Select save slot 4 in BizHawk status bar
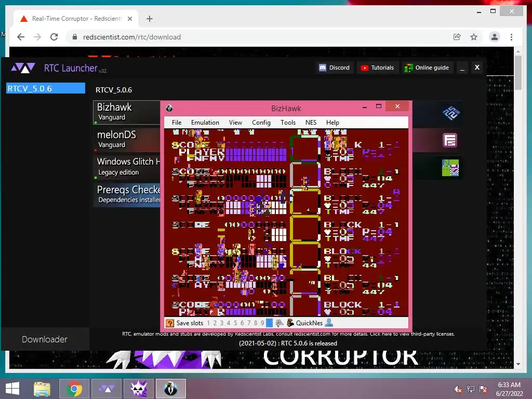Viewport: 532px width, 399px height. (229, 323)
